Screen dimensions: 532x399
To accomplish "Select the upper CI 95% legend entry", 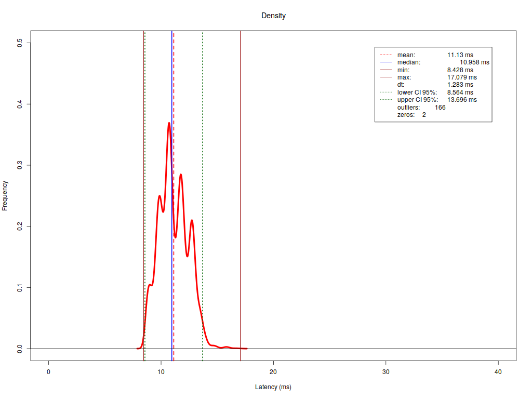I will coord(418,100).
